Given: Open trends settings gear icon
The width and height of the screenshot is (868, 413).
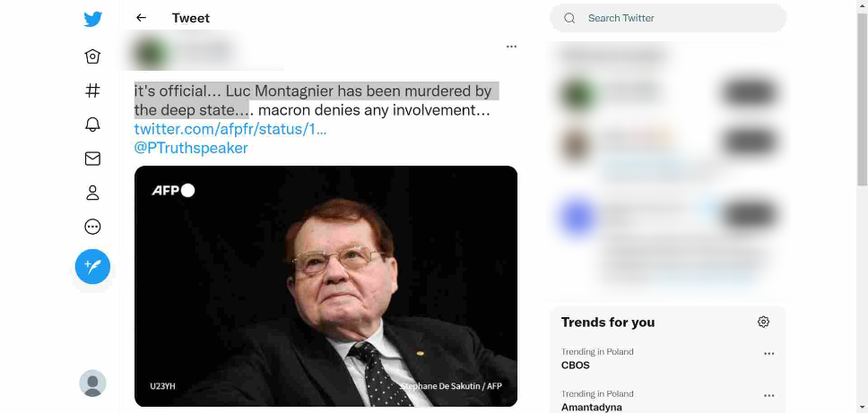Looking at the screenshot, I should pyautogui.click(x=763, y=322).
